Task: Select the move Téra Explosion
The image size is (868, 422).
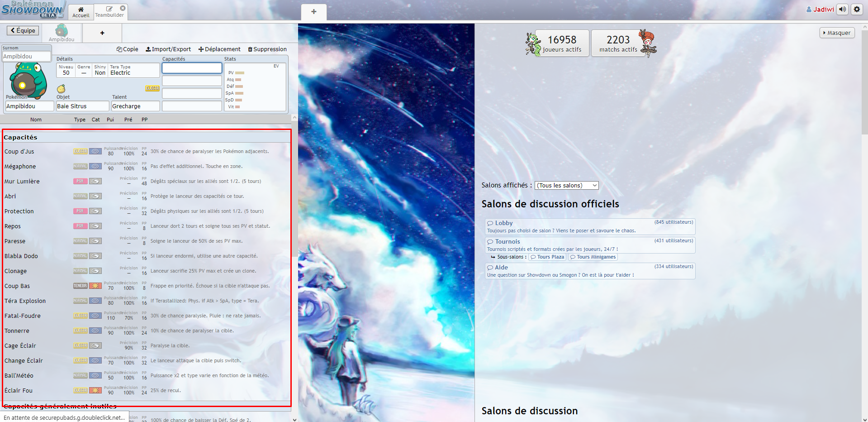Action: click(x=146, y=301)
